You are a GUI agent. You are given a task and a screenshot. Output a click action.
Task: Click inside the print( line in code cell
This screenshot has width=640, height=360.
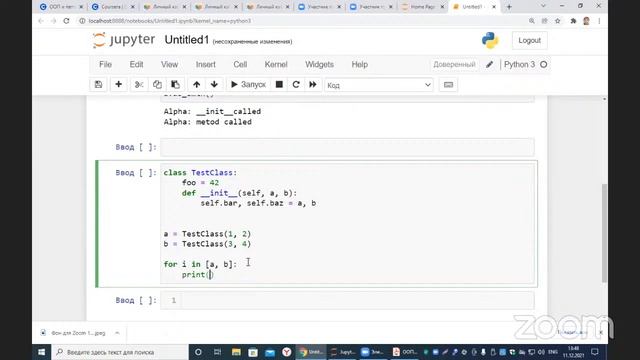coord(198,275)
